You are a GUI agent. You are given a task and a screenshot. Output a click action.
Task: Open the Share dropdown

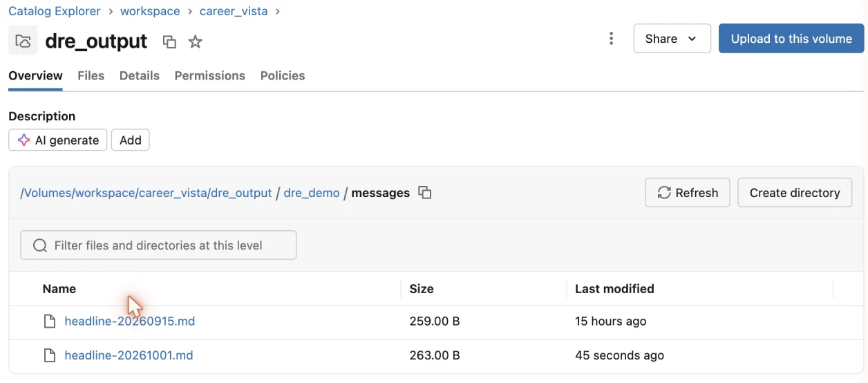(x=672, y=39)
